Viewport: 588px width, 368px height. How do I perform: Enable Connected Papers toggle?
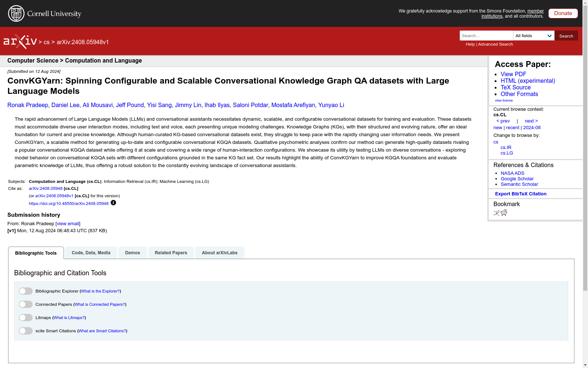click(x=26, y=304)
